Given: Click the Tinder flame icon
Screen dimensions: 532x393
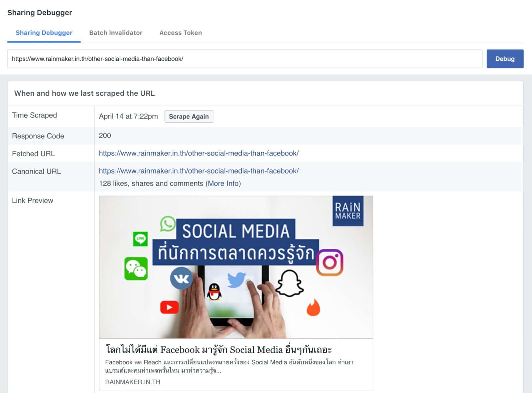Looking at the screenshot, I should [x=313, y=307].
